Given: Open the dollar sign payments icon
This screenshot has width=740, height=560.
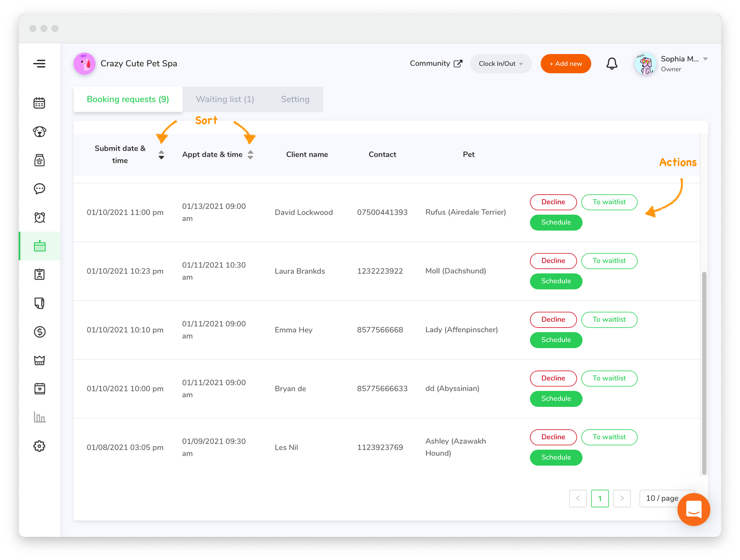Looking at the screenshot, I should point(39,332).
